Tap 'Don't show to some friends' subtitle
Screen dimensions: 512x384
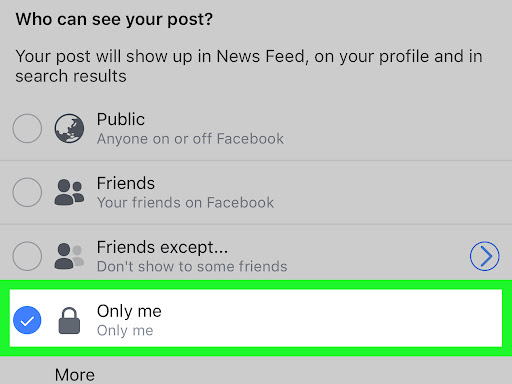pos(192,267)
